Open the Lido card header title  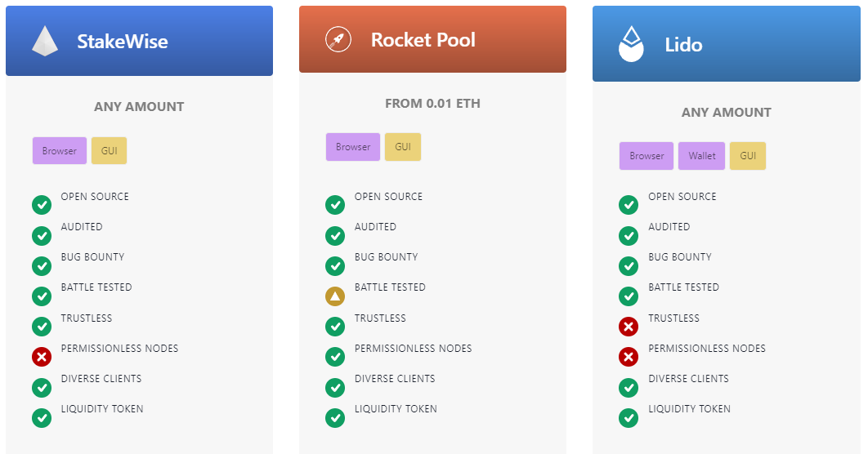[683, 45]
